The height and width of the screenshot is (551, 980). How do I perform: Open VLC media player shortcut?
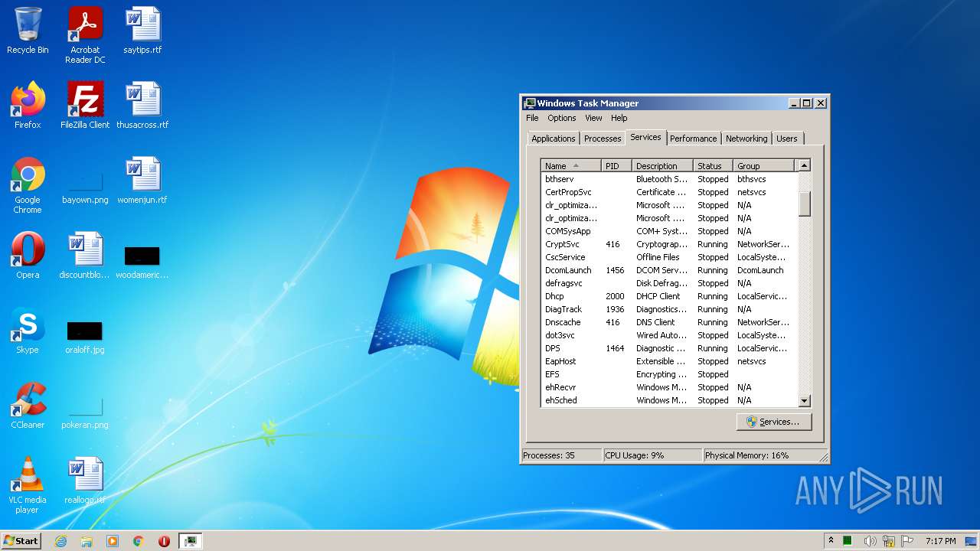[x=28, y=485]
